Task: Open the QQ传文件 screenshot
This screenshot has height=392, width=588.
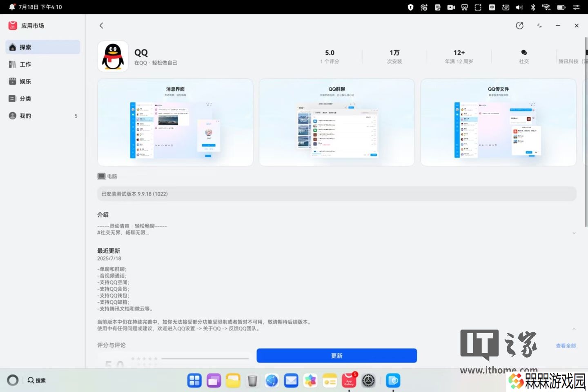Action: pos(498,122)
